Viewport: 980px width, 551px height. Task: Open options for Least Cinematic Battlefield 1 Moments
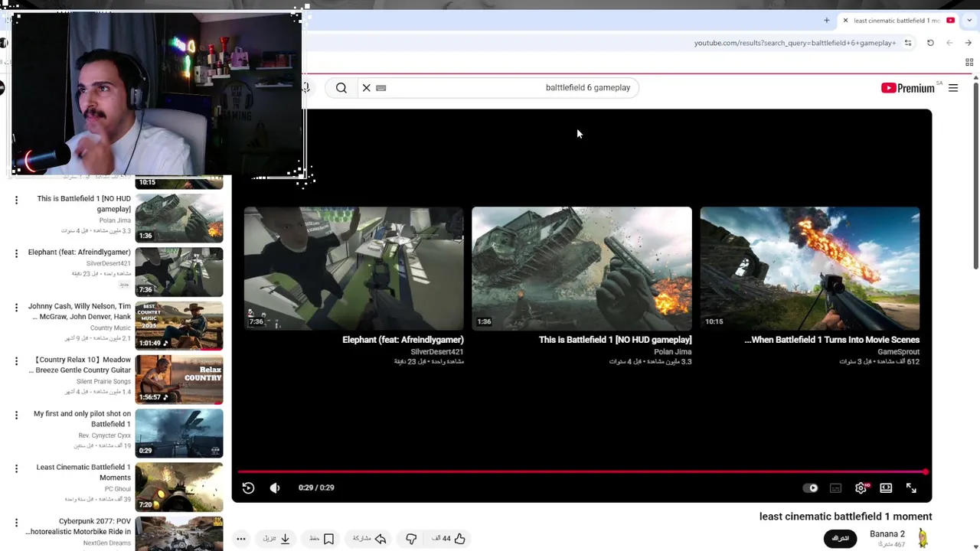16,468
